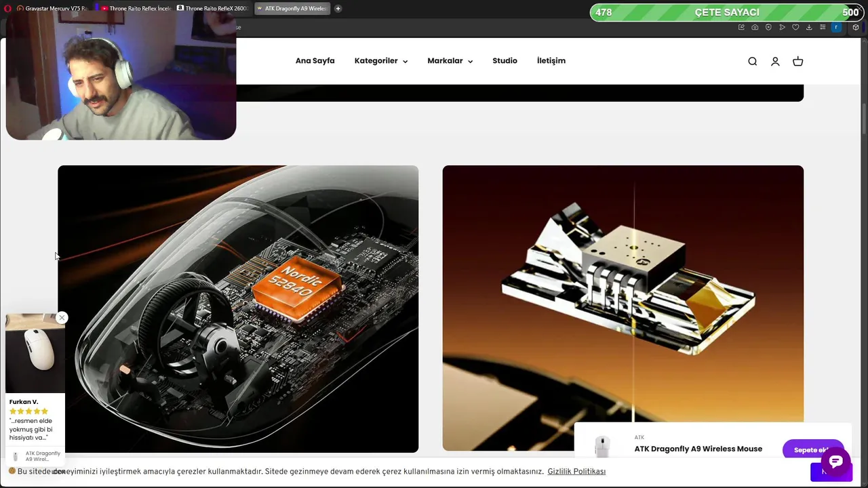This screenshot has width=868, height=488.
Task: Open site search magnifier icon
Action: point(752,61)
